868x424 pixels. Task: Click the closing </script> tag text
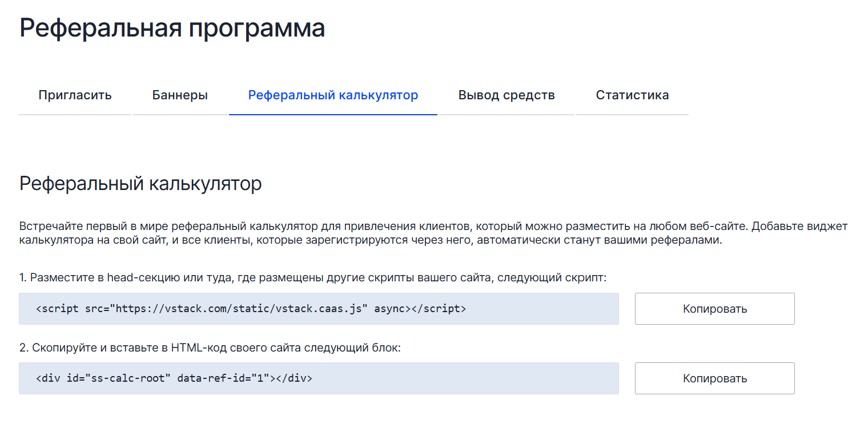(x=439, y=309)
